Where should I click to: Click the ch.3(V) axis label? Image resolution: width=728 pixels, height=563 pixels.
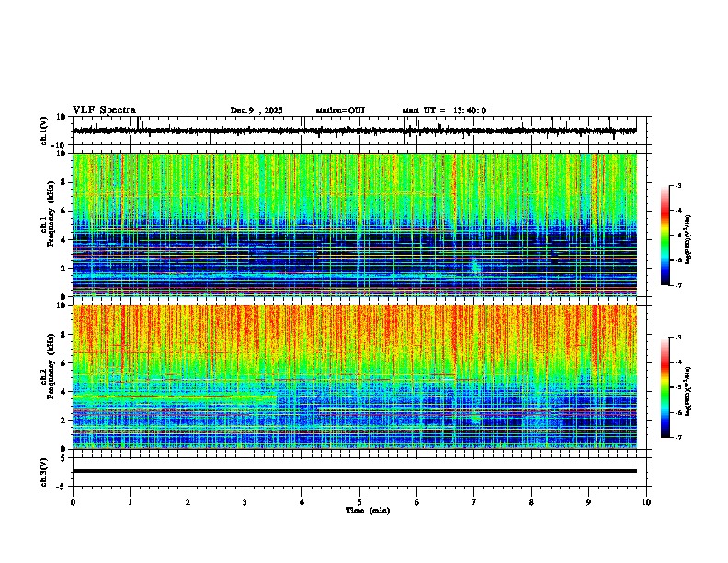[44, 473]
